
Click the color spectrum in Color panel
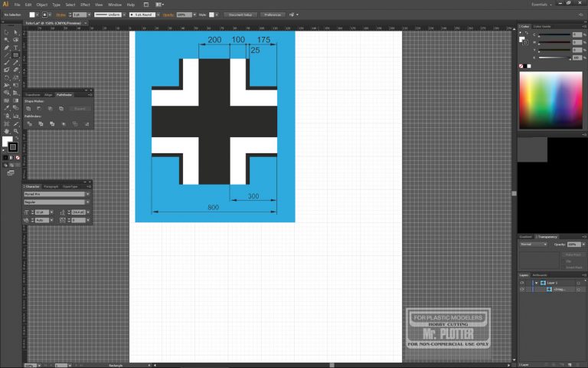550,100
